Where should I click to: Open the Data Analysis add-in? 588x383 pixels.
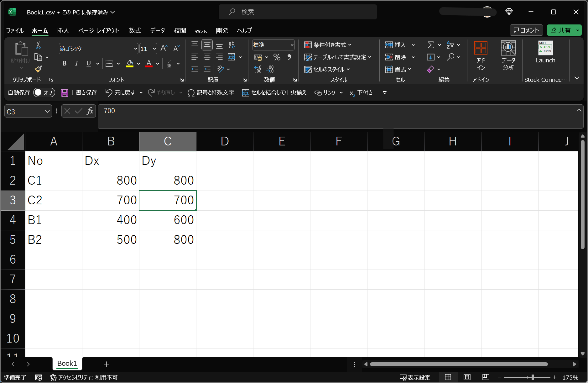click(x=508, y=55)
